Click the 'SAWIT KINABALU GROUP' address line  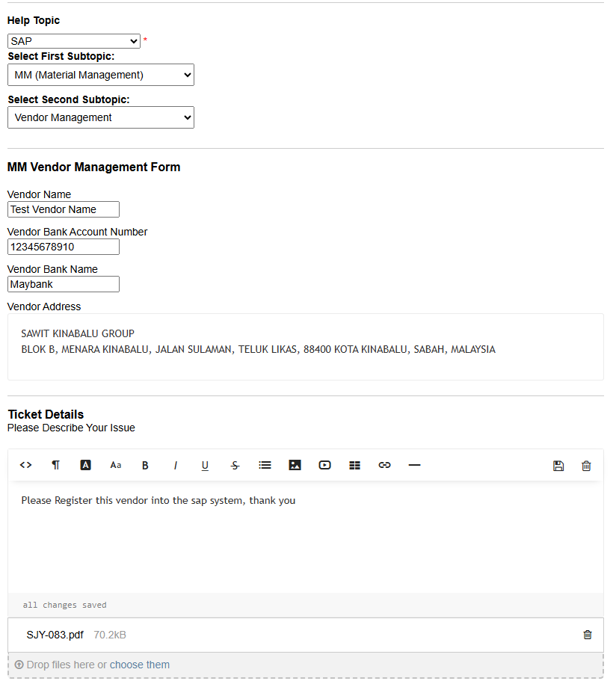tap(78, 333)
